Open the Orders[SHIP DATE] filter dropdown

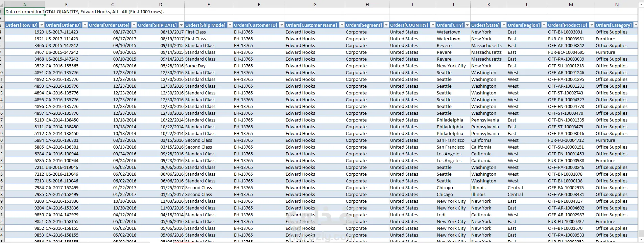tap(181, 25)
